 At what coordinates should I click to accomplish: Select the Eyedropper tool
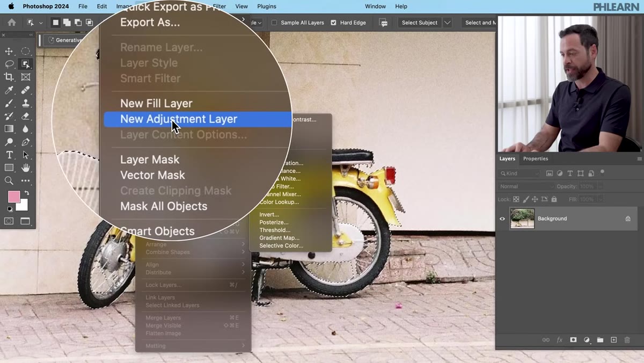click(9, 90)
